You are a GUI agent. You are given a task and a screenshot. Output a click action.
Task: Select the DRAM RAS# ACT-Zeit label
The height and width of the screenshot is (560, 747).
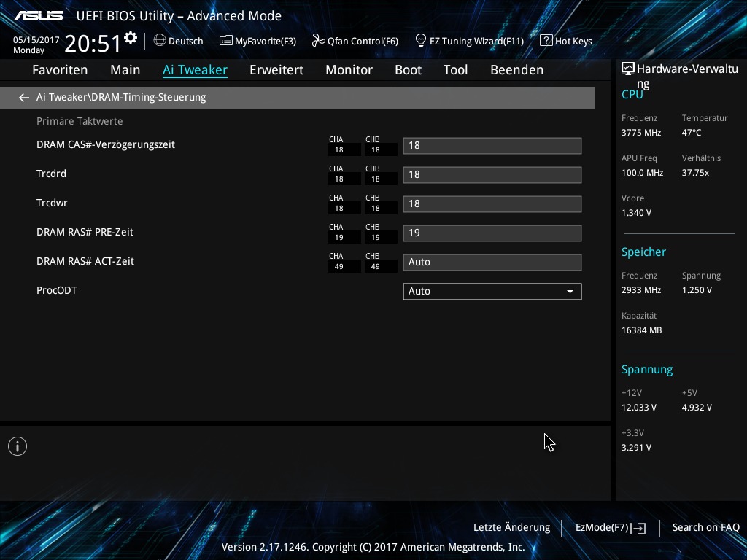point(85,261)
